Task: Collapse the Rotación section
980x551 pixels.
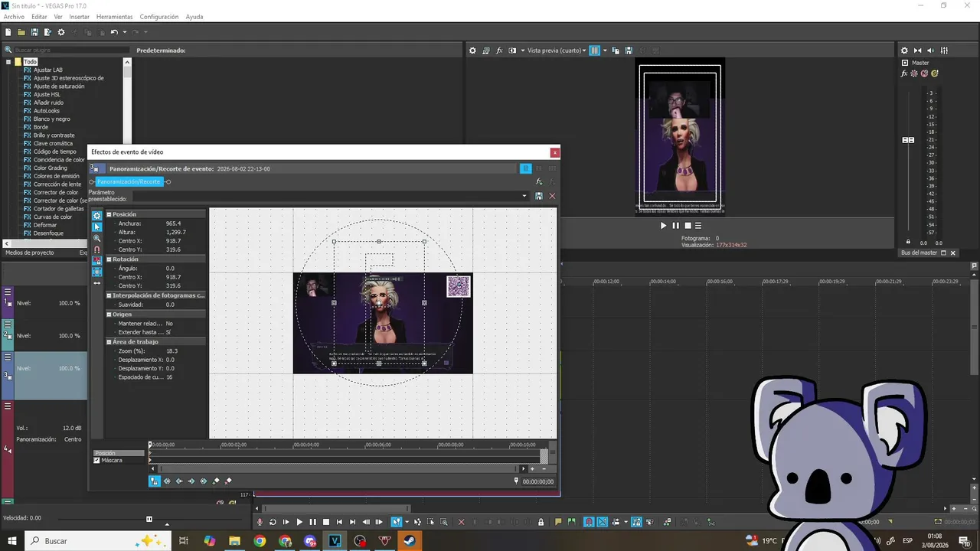Action: [109, 259]
